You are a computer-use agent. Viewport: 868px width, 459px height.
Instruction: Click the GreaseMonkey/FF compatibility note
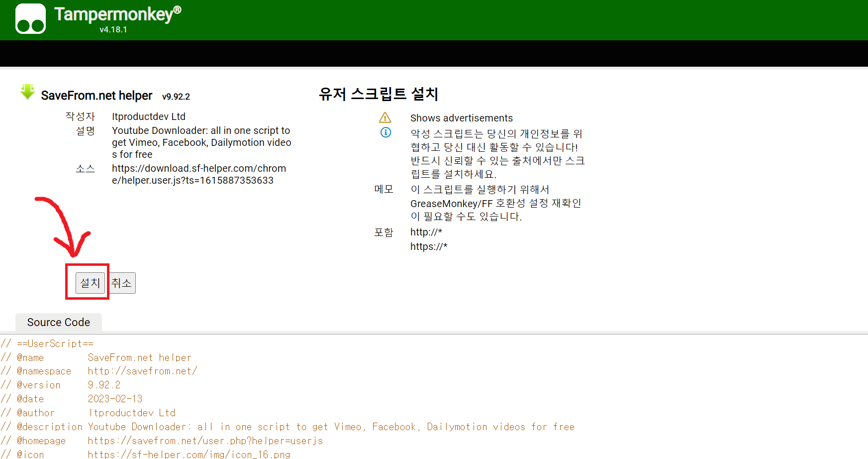[496, 203]
